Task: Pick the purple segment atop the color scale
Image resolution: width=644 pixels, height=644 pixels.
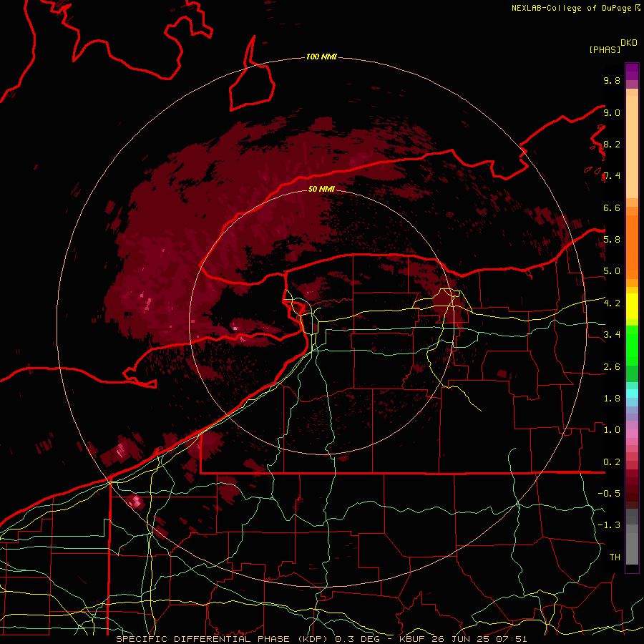Action: tap(632, 72)
